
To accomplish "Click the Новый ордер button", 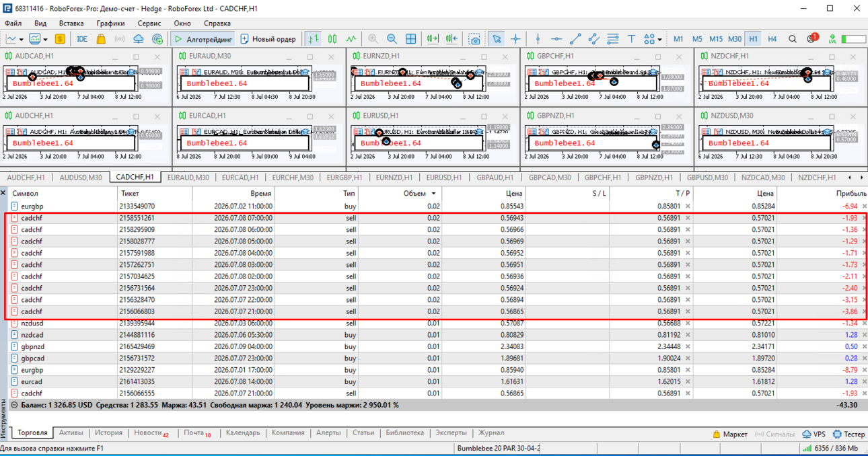I will click(x=268, y=39).
